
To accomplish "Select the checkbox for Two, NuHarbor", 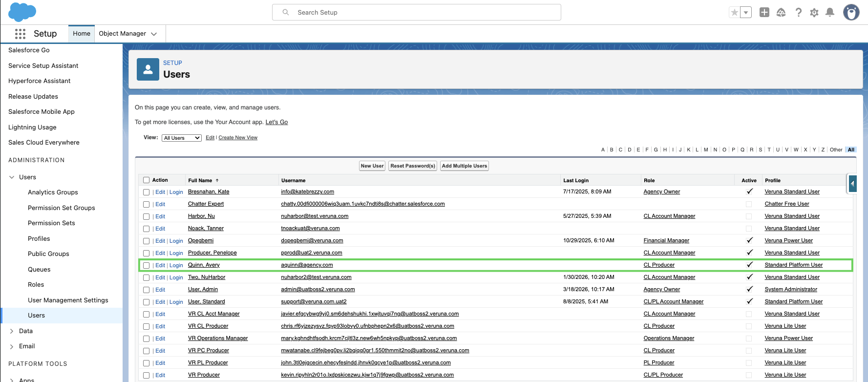I will [x=146, y=278].
